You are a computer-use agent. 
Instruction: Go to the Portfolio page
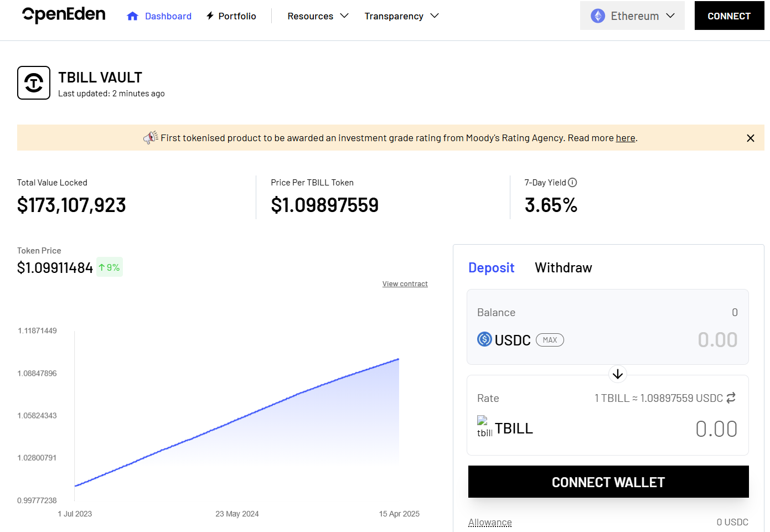231,16
